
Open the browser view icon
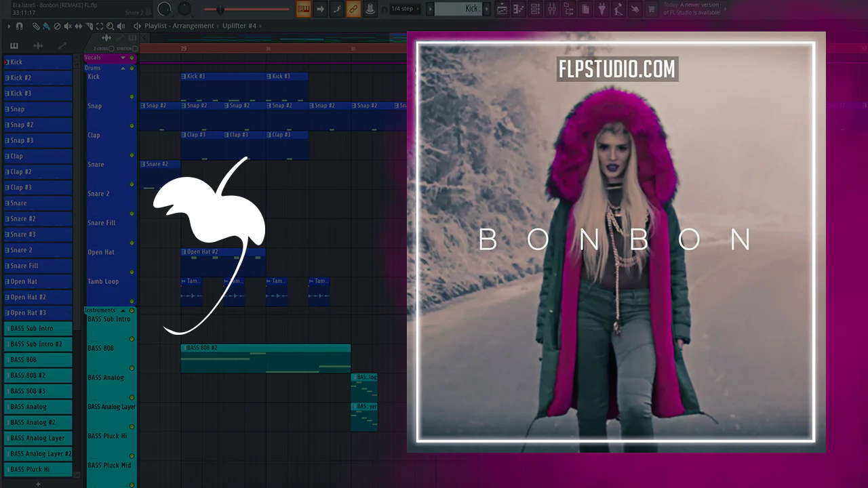coord(568,9)
